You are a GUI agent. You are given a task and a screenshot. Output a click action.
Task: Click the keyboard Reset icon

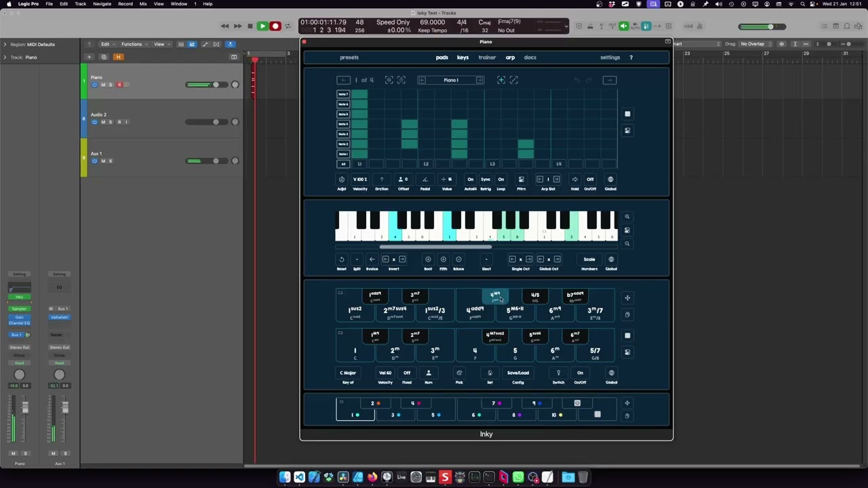tap(342, 260)
